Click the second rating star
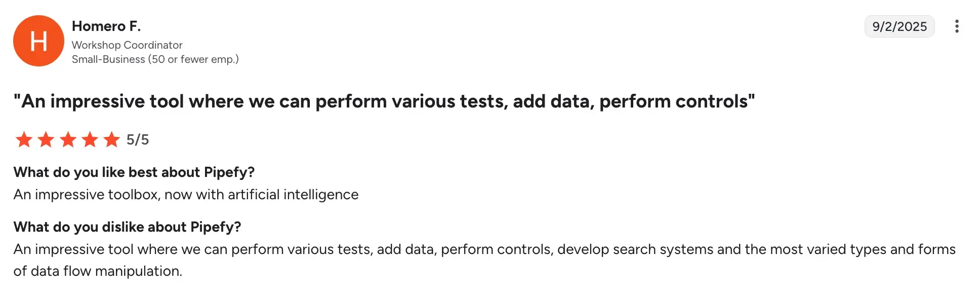Viewport: 980px width, 290px height. 46,139
